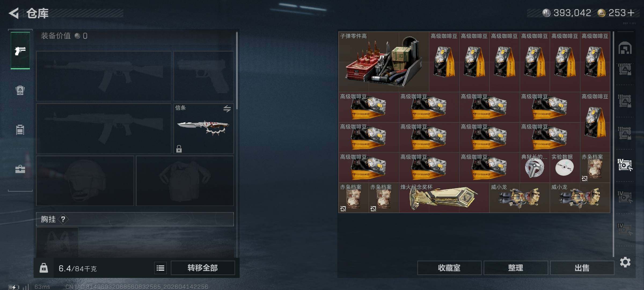Image resolution: width=644 pixels, height=290 pixels.
Task: Open the clipboard tab icon in sidebar
Action: click(20, 130)
